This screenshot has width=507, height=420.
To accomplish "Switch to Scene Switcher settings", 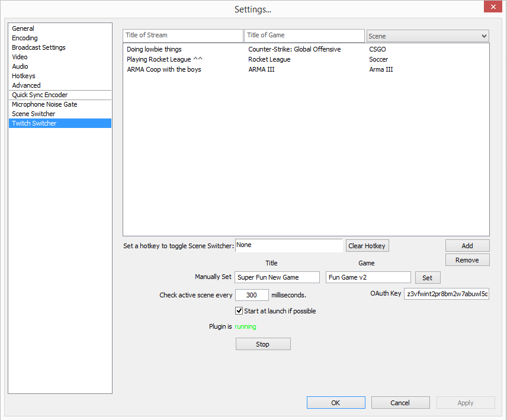I will click(x=33, y=114).
